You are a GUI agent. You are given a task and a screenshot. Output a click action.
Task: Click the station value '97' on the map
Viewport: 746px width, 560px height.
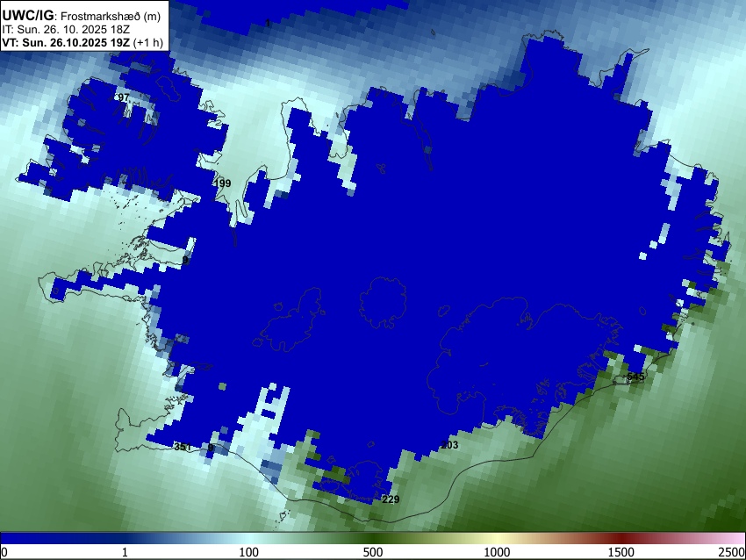click(124, 97)
